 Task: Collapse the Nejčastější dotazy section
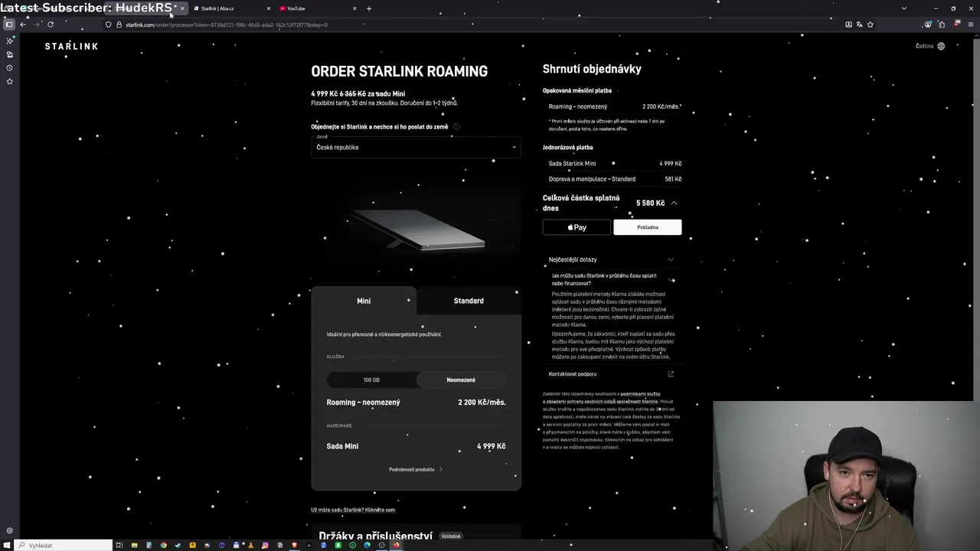point(671,259)
